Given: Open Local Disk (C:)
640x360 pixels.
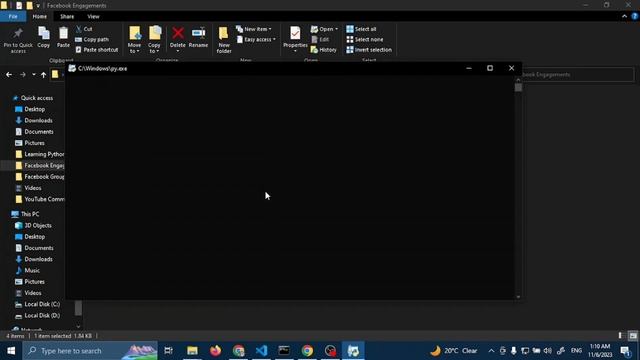Looking at the screenshot, I should [x=37, y=304].
